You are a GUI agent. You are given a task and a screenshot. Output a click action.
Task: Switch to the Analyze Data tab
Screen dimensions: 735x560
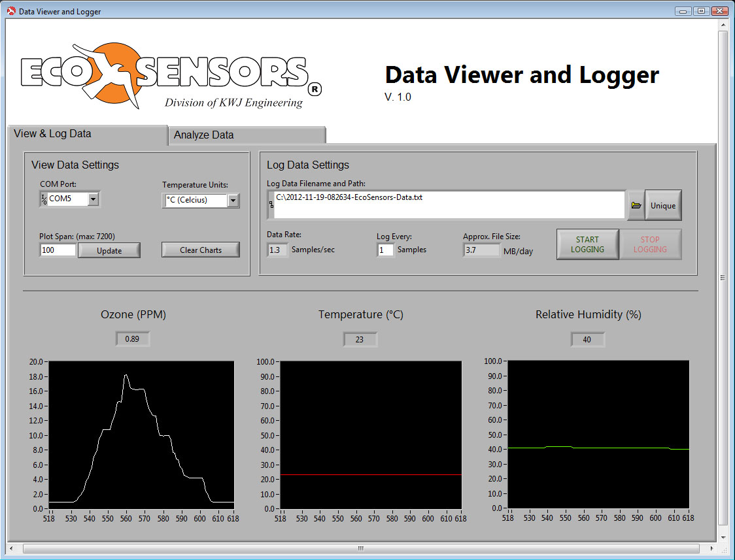(x=247, y=135)
